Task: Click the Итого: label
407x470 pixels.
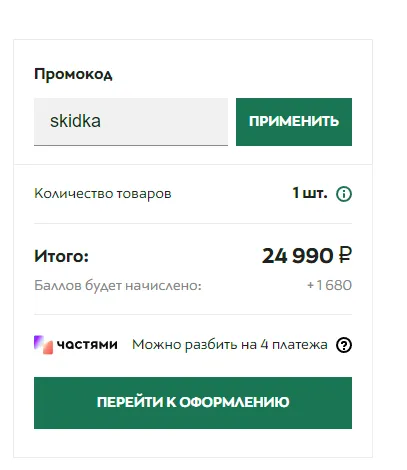Action: 61,256
